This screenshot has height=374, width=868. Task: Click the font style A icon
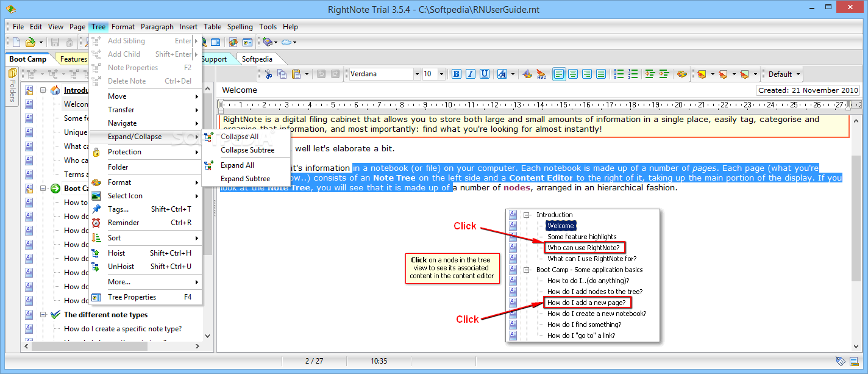click(502, 74)
